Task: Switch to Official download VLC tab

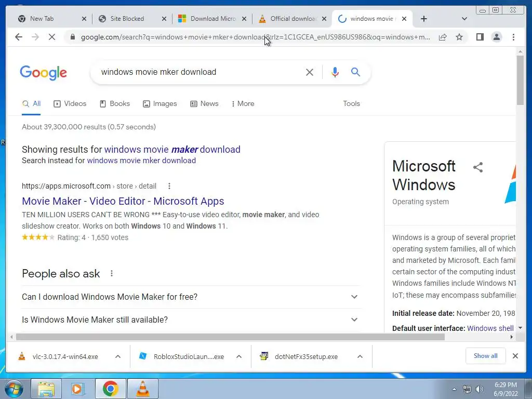Action: 288,19
